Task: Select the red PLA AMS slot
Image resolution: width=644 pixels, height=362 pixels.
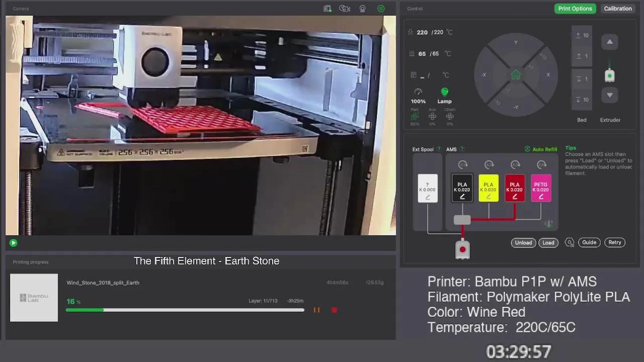Action: 515,189
